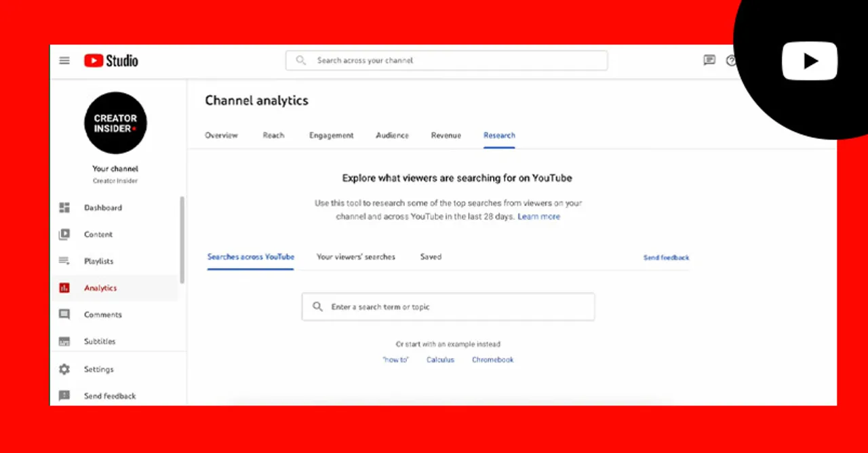Select the Searches across YouTube tab
Viewport: 868px width, 453px height.
click(251, 257)
